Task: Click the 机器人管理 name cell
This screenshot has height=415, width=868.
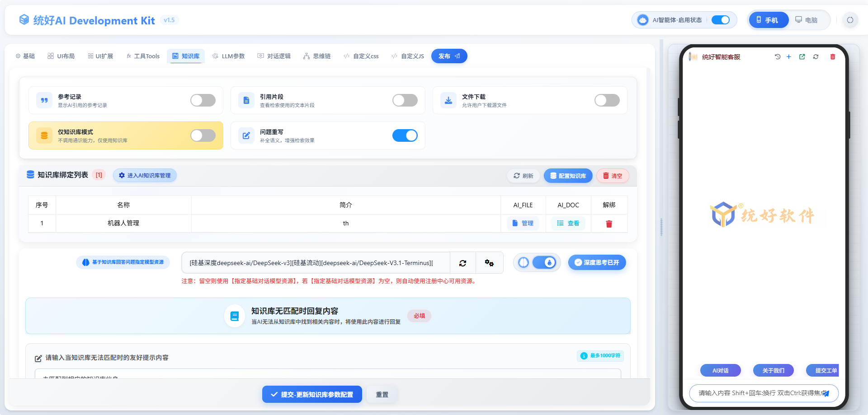Action: [123, 223]
